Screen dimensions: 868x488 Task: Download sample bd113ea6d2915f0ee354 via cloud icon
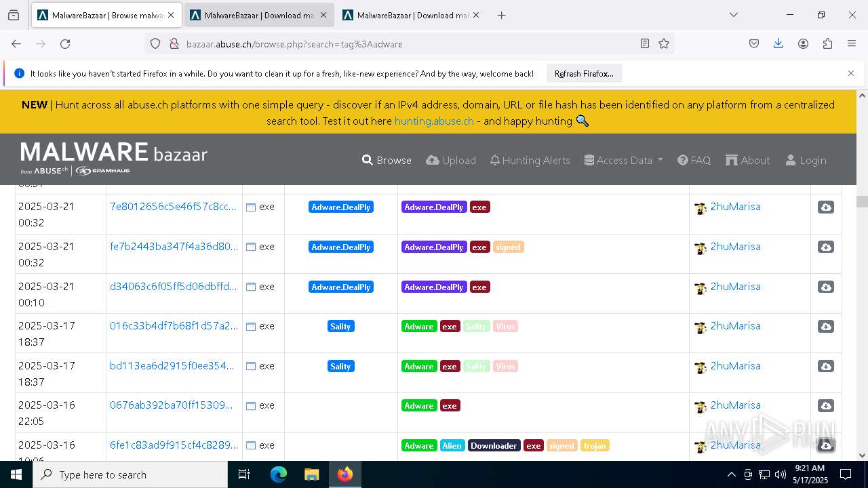(x=826, y=367)
